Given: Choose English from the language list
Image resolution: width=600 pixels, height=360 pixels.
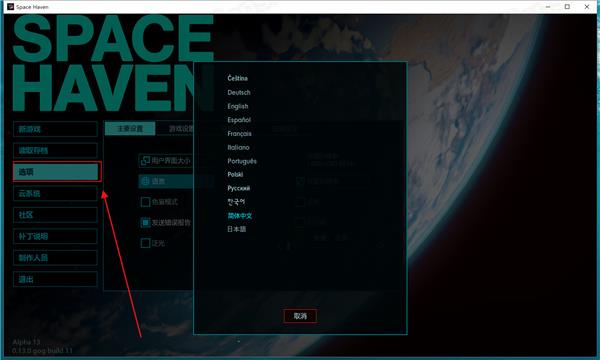Looking at the screenshot, I should point(238,106).
